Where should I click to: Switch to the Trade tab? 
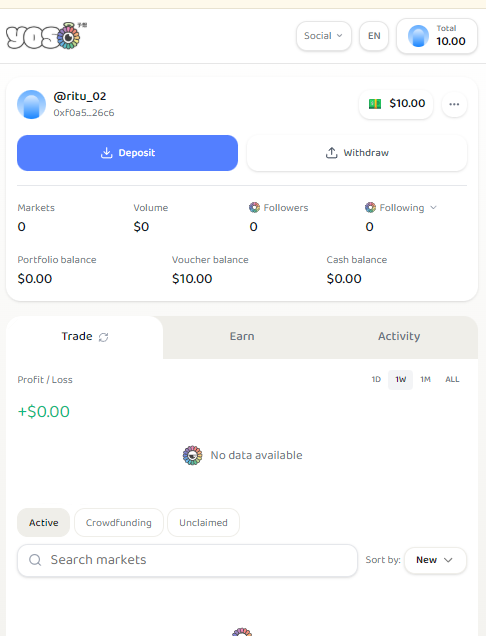click(x=84, y=337)
